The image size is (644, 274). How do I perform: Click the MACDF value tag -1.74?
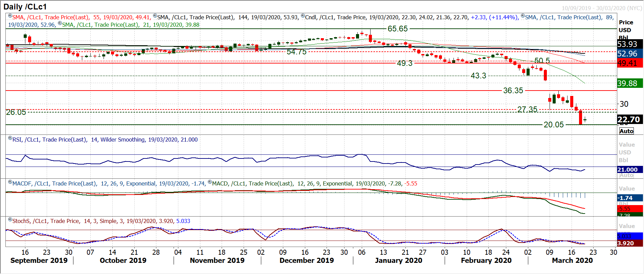[630, 198]
